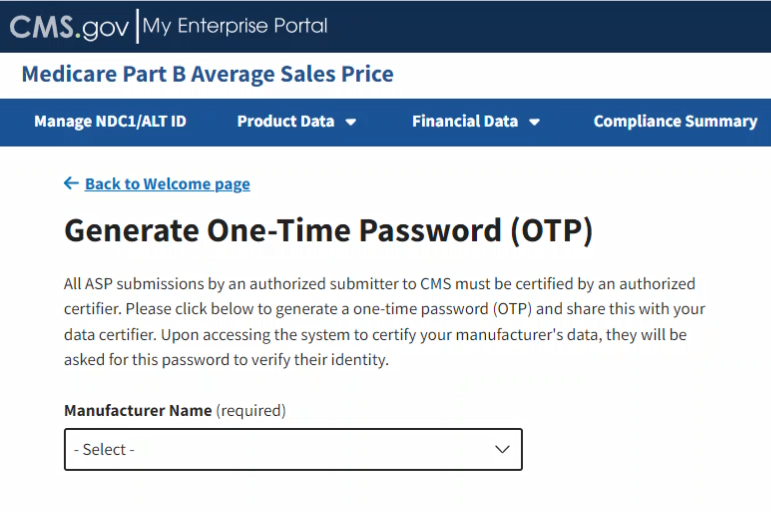Click the chevron in the Manufacturer Name dropdown
771x512 pixels.
pos(503,449)
